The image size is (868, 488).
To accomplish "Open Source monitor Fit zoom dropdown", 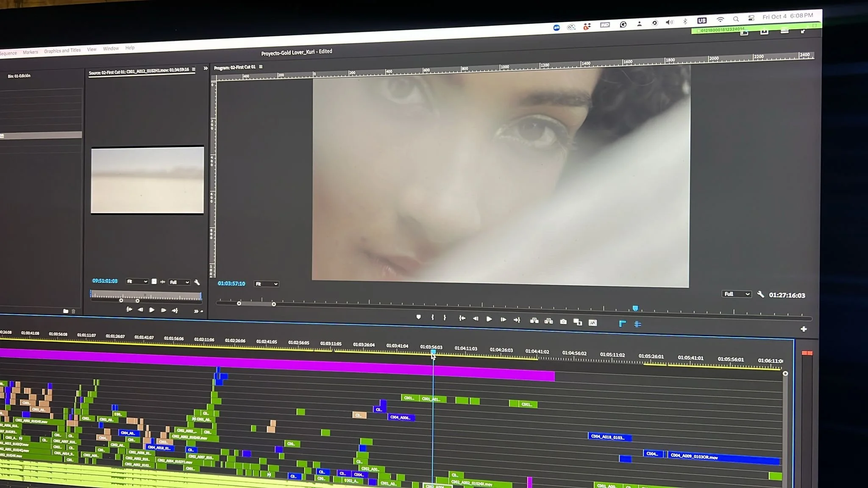I will (x=137, y=281).
